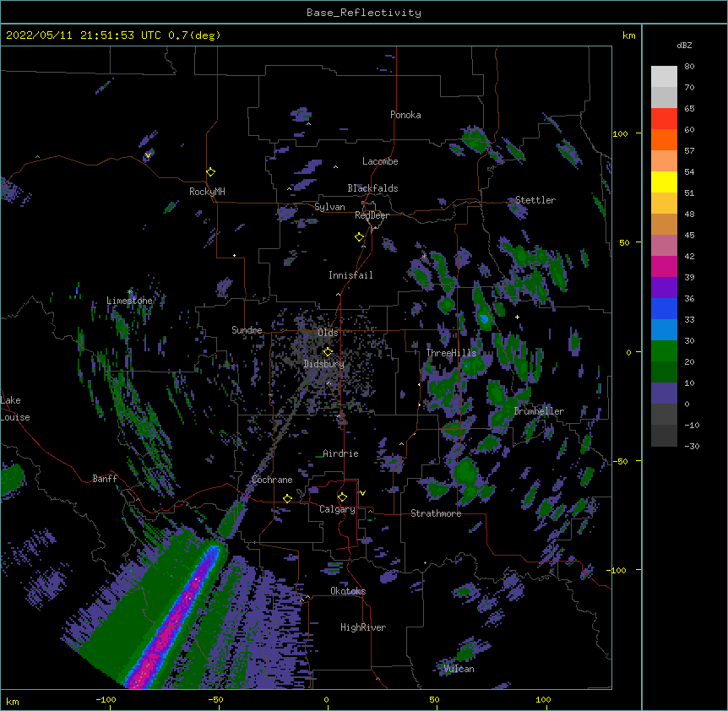This screenshot has width=728, height=711.
Task: Click the Innisfail city label
Action: tap(350, 275)
